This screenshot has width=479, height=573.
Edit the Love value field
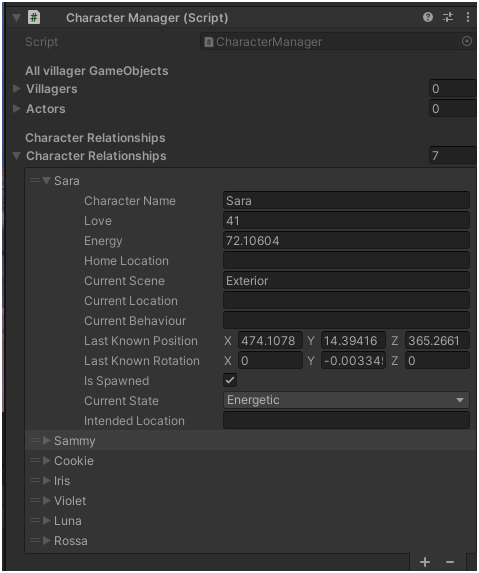coord(346,220)
